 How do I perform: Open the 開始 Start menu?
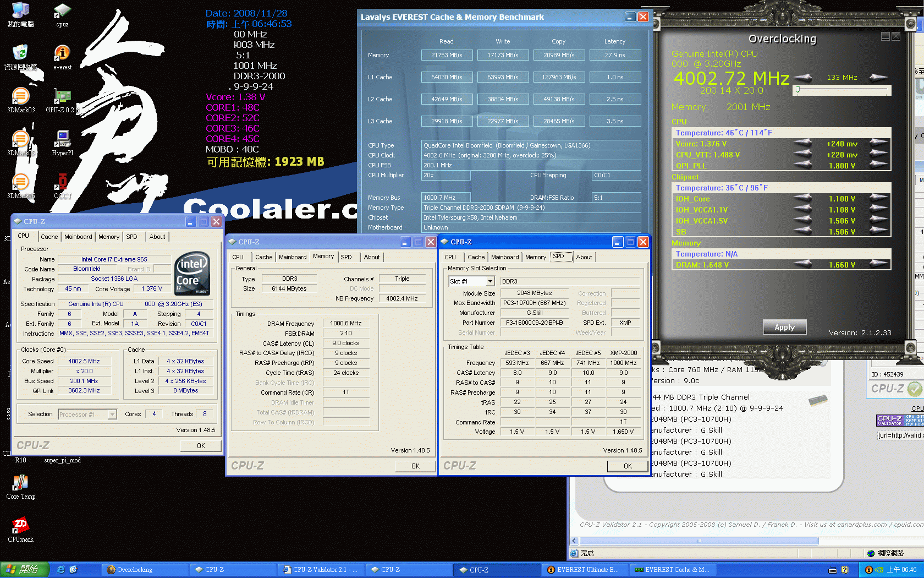[25, 570]
